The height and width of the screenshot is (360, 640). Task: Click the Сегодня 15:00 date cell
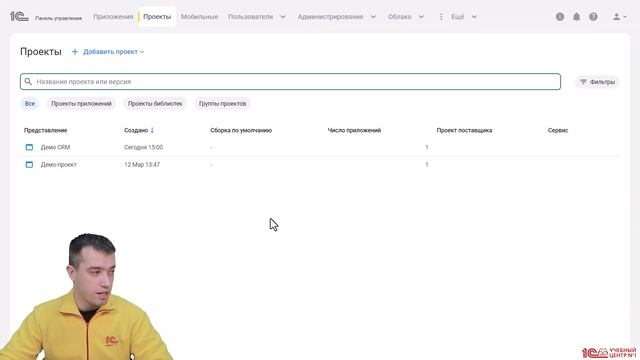144,147
